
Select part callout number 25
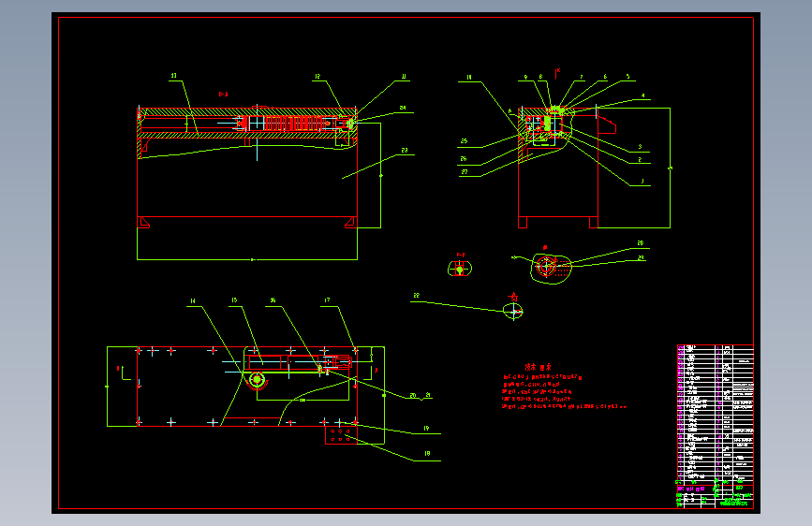(x=464, y=140)
